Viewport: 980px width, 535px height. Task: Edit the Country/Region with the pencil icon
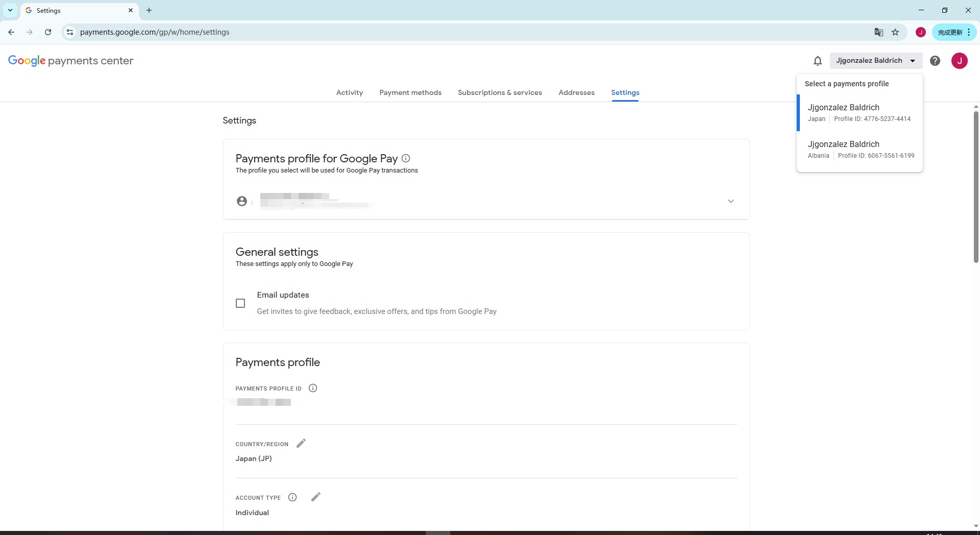[301, 443]
